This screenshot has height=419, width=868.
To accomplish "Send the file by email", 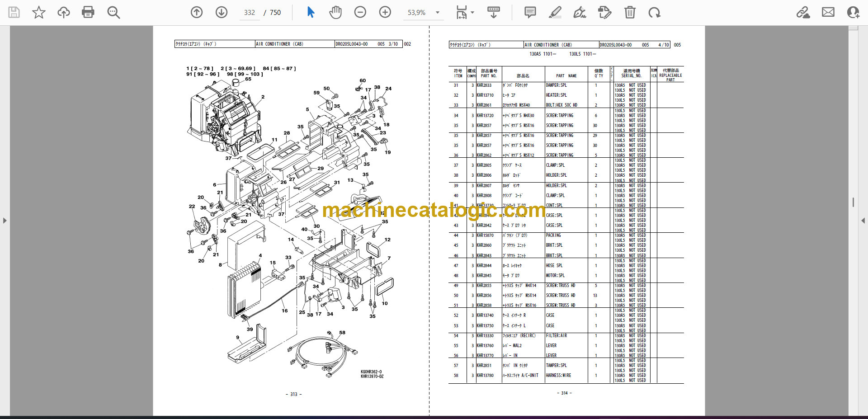I will pyautogui.click(x=828, y=12).
